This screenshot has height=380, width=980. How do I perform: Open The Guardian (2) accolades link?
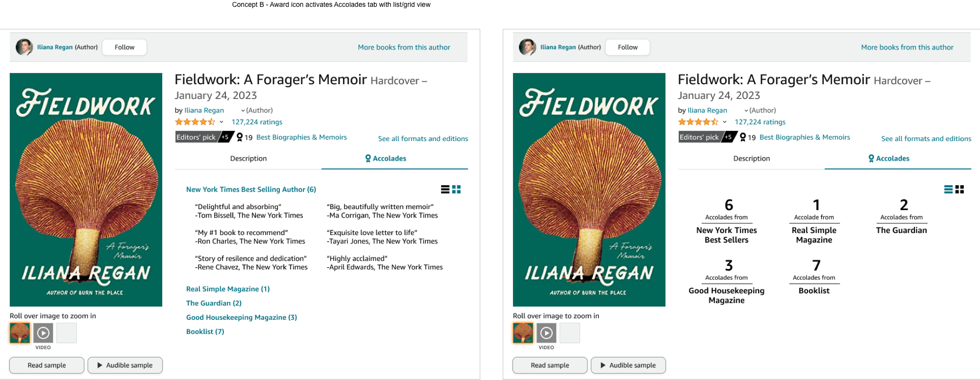[x=214, y=303]
